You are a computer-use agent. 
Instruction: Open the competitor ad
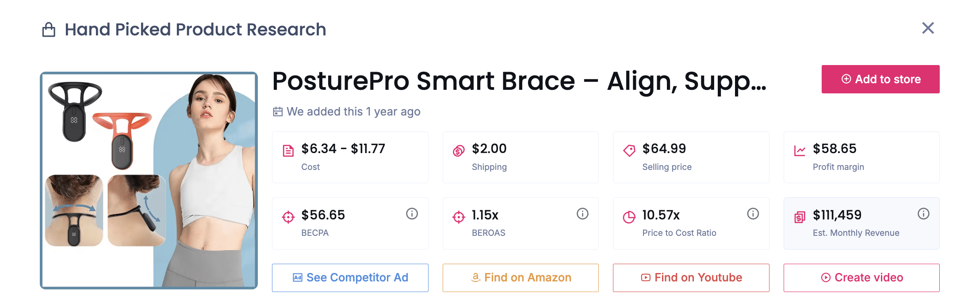point(350,277)
